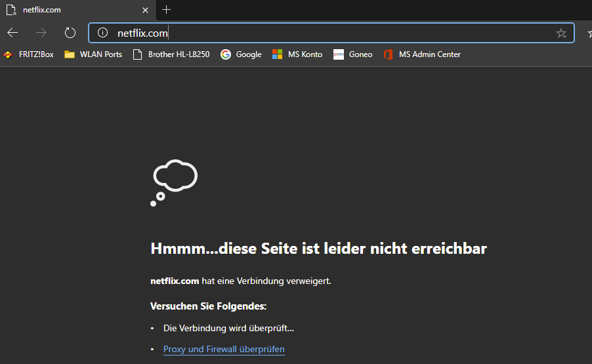The height and width of the screenshot is (364, 592).
Task: Open the WLAN Ports bookmarks folder
Action: [x=93, y=54]
